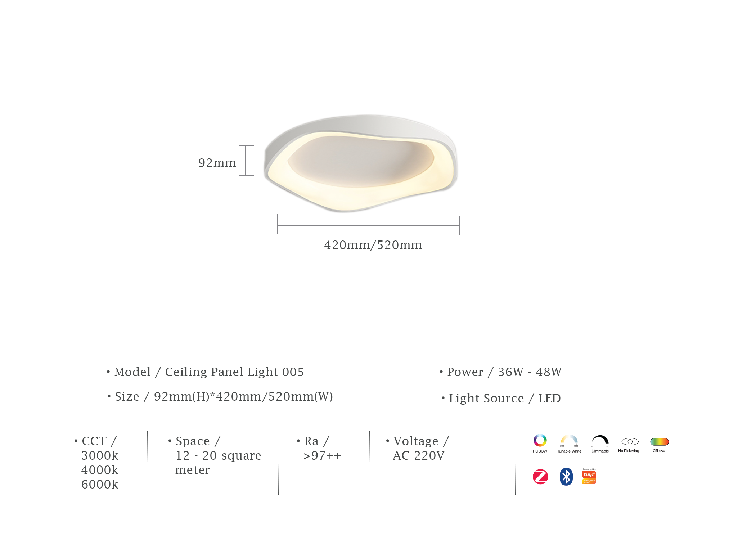Click the blue Bluetooth logo
Image resolution: width=756 pixels, height=540 pixels.
[566, 477]
